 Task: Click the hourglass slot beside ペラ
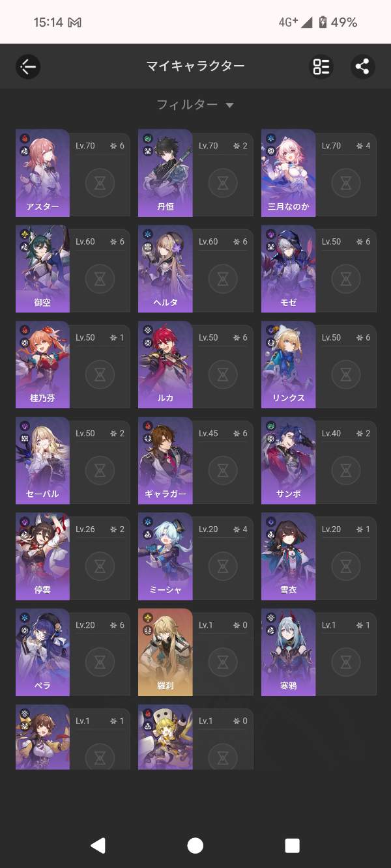coord(100,664)
